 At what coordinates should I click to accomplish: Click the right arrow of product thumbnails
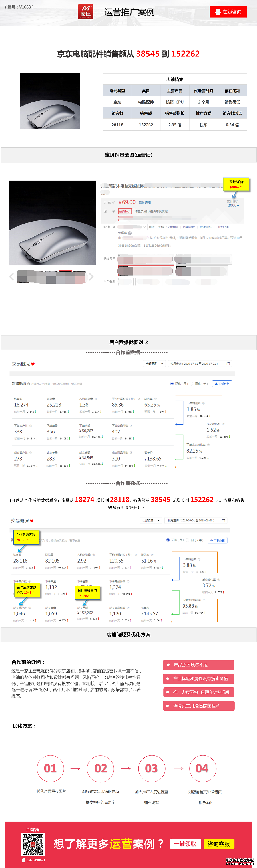pos(91,277)
